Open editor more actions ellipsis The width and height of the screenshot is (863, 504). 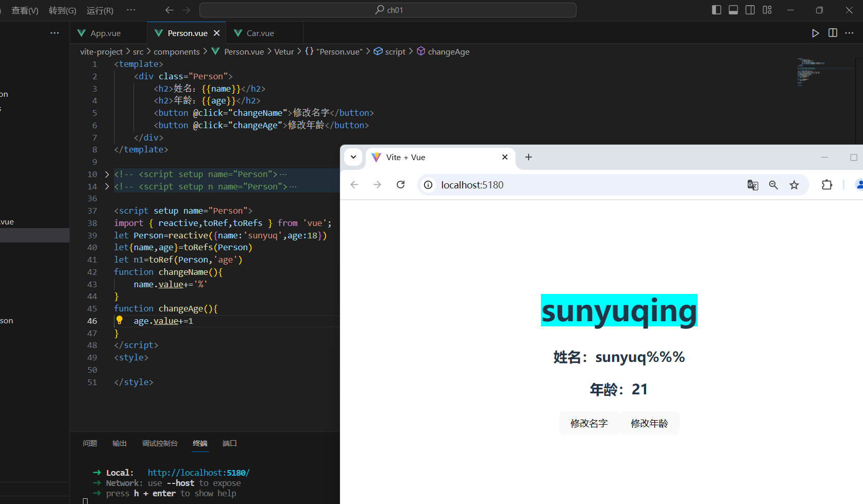(x=850, y=33)
